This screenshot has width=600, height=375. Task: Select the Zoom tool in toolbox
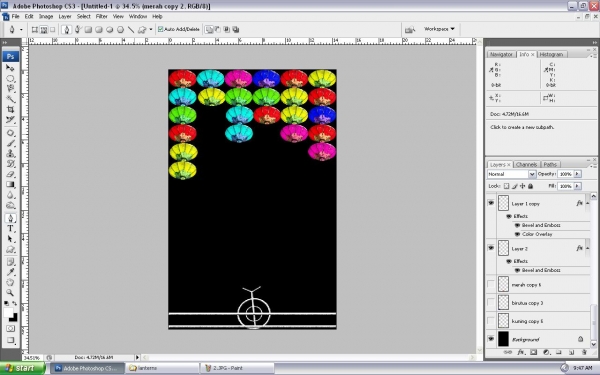pos(10,293)
